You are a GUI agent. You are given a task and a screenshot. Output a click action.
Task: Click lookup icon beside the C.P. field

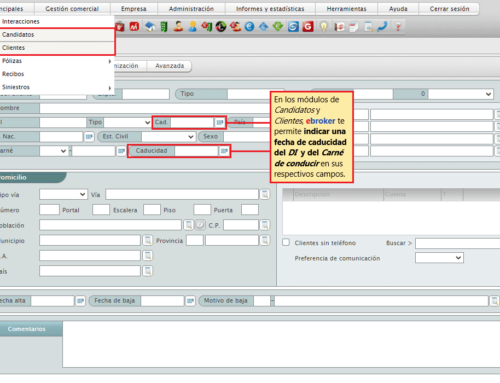click(265, 225)
